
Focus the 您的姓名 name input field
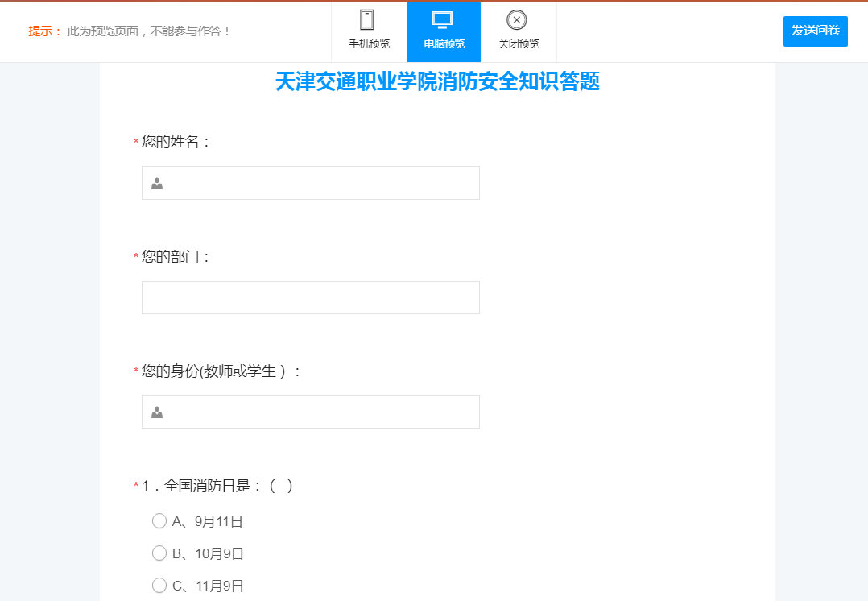[x=322, y=183]
